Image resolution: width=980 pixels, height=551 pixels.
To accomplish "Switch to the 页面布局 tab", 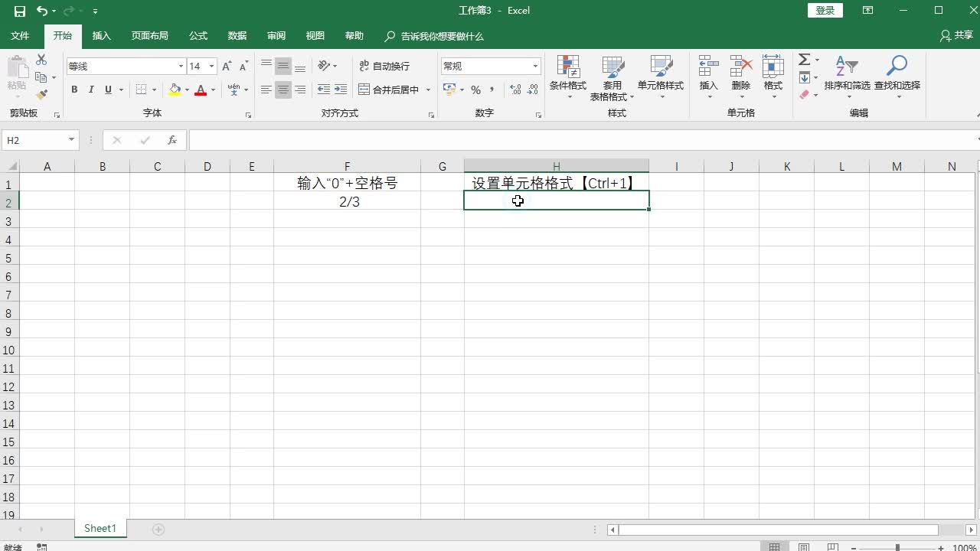I will click(149, 36).
